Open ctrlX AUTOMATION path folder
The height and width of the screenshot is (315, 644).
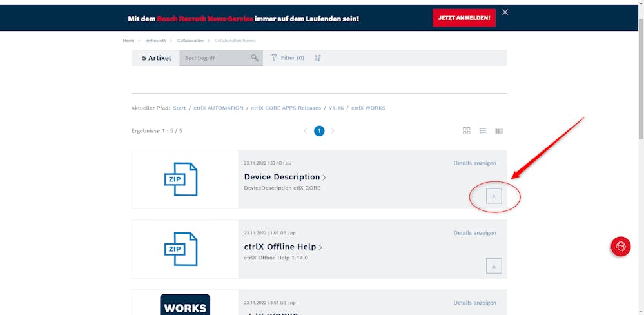click(x=219, y=108)
